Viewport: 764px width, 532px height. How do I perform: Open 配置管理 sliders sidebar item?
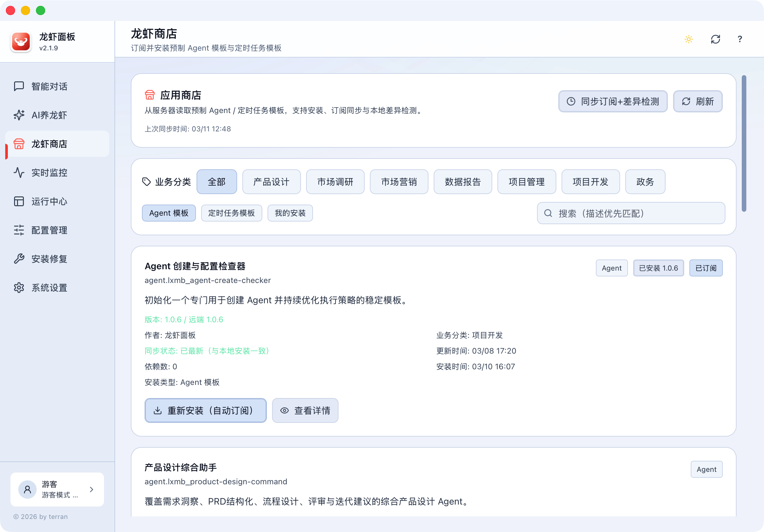(x=49, y=230)
